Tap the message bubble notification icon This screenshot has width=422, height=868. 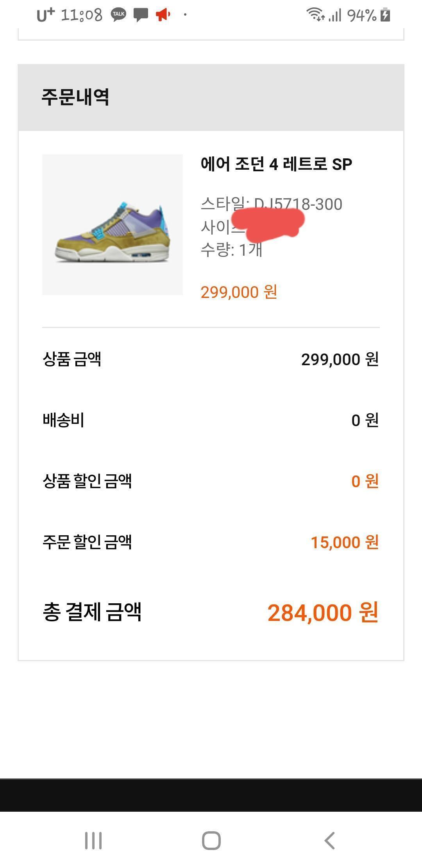pos(141,15)
